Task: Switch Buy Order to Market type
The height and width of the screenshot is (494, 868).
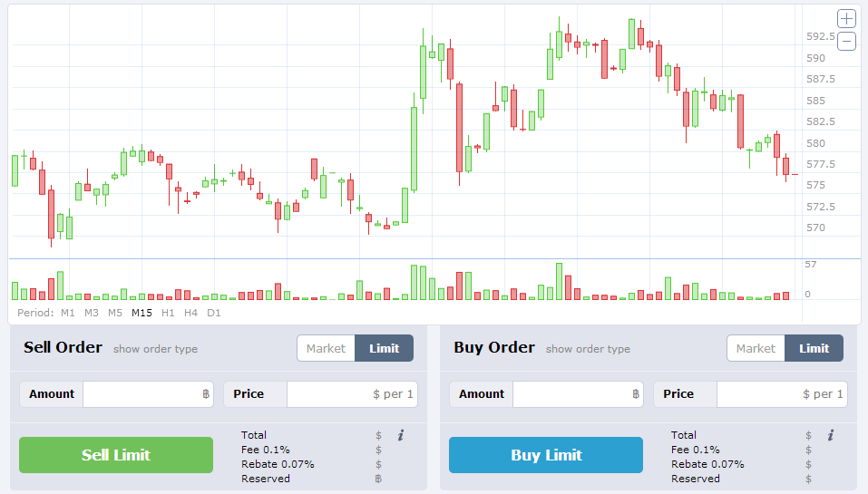Action: [x=756, y=348]
